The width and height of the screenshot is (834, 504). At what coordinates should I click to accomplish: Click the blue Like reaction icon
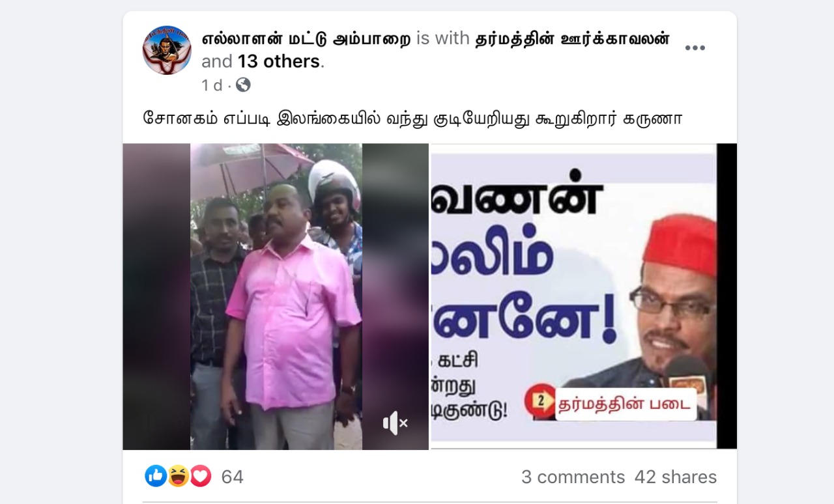coord(156,476)
